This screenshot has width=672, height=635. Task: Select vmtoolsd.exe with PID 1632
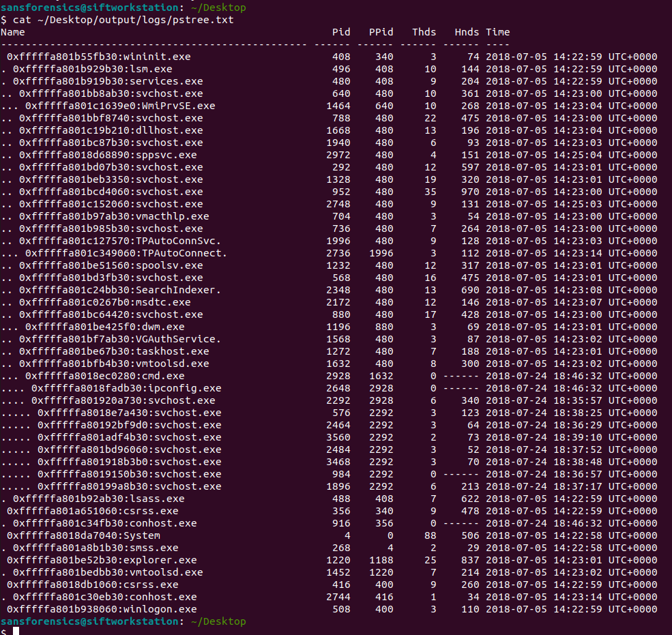click(x=114, y=364)
